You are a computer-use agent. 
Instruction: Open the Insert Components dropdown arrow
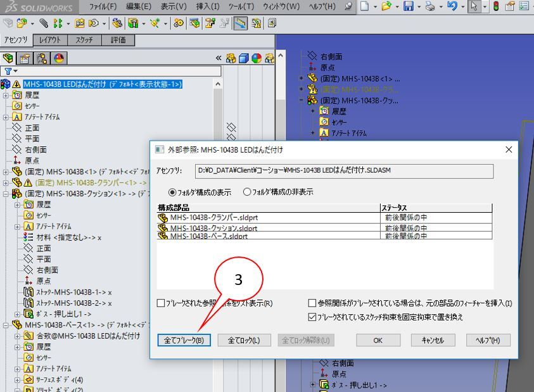tap(32, 23)
